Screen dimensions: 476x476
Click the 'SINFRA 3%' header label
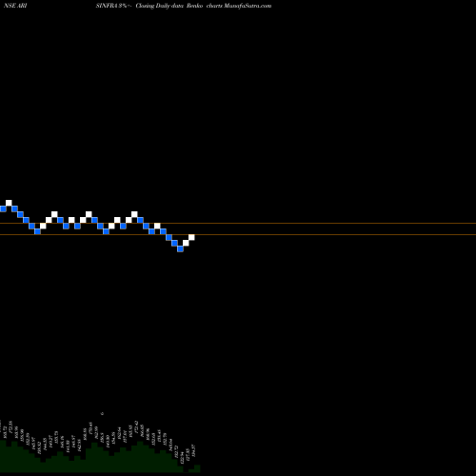[111, 6]
